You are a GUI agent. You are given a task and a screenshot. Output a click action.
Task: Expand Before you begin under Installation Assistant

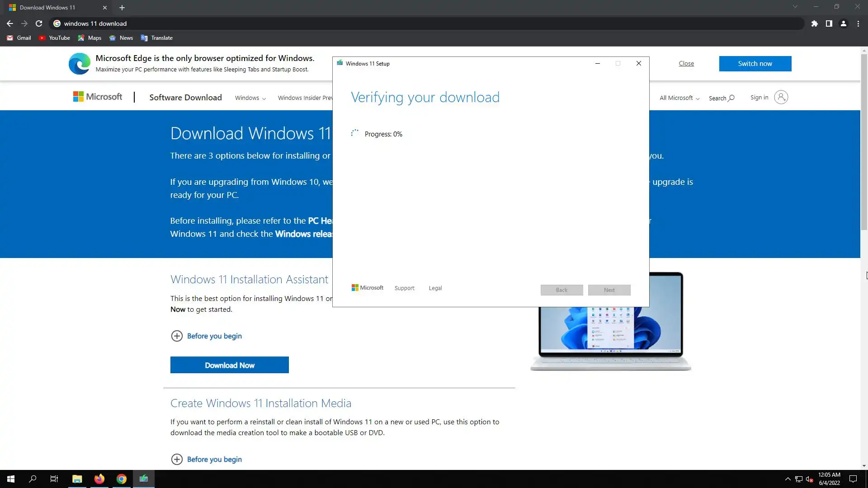[x=177, y=336]
